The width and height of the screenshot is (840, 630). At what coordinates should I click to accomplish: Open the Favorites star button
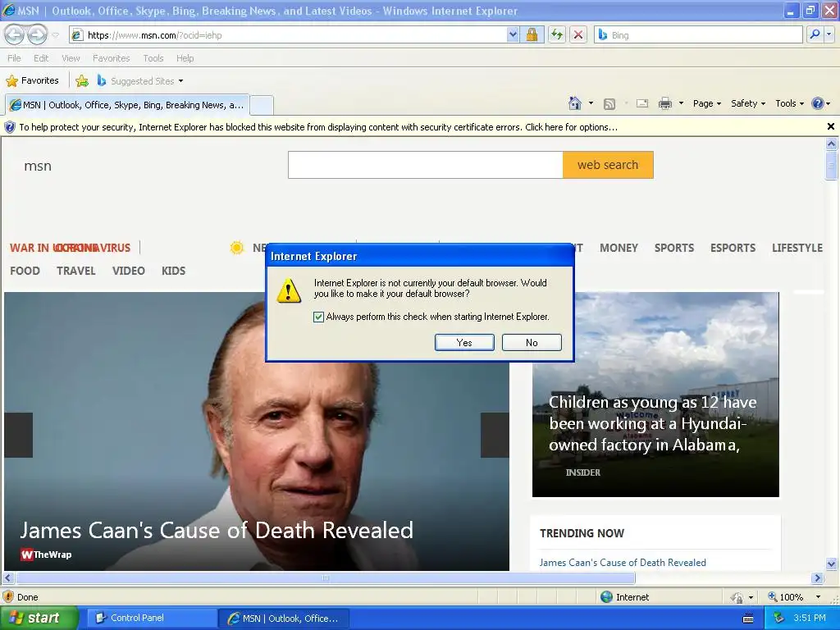[x=32, y=81]
